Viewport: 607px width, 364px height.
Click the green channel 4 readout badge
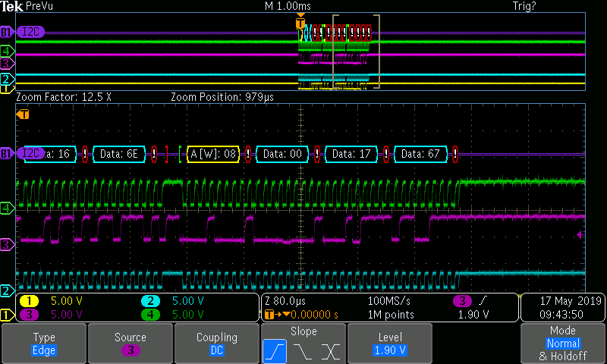click(150, 315)
